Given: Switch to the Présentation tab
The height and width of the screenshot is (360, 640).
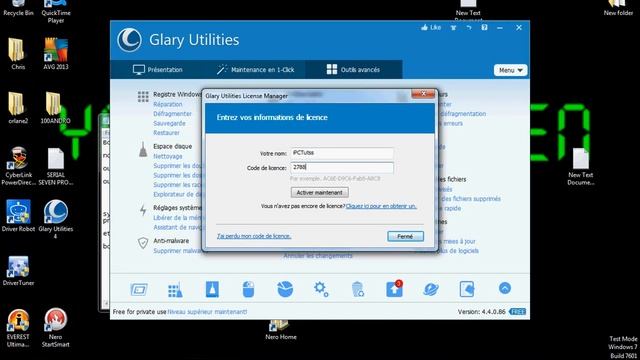Looking at the screenshot, I should tap(158, 70).
